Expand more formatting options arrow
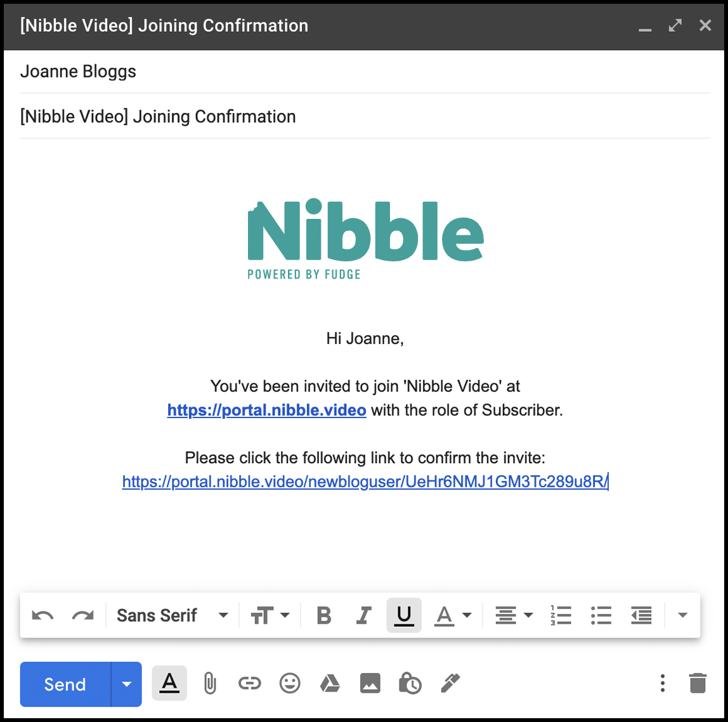 point(682,615)
